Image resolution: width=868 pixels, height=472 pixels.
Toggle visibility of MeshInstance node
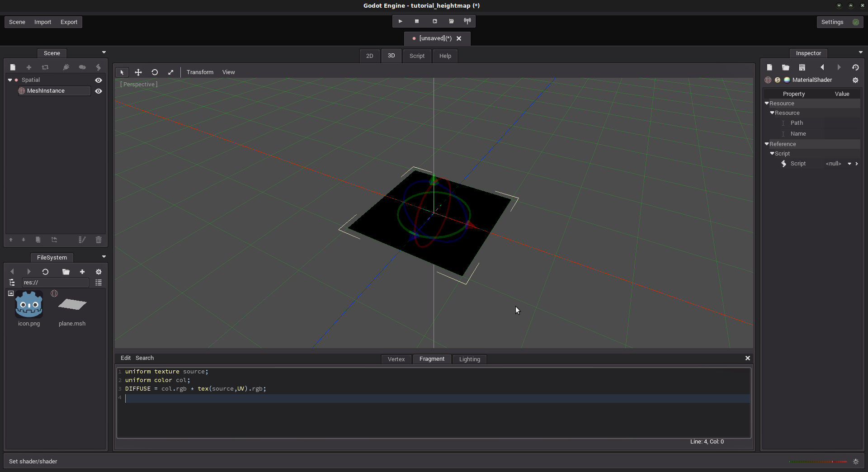(99, 91)
